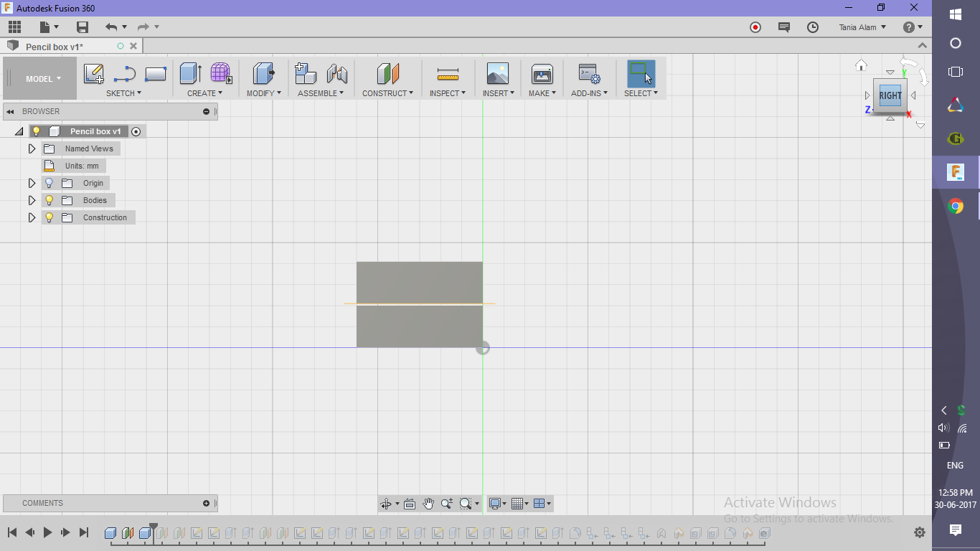Viewport: 980px width, 551px height.
Task: Collapse the Pencil box v1 root node
Action: click(19, 131)
